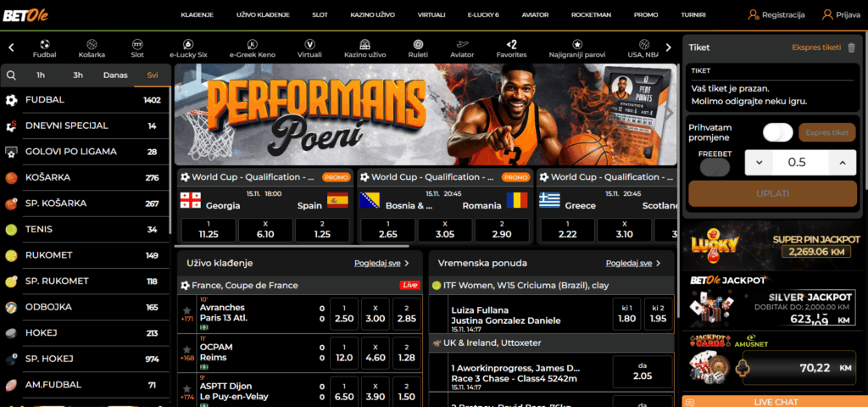
Task: Click the Prijava user icon
Action: coord(827,15)
